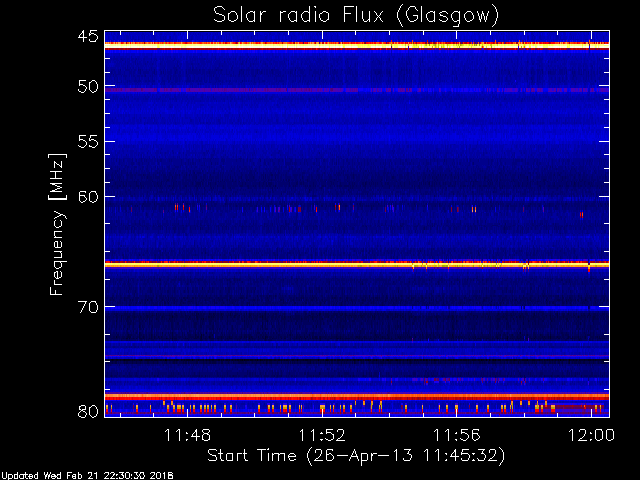Click the 45 frequency tick label
Screen dimensions: 640x480
point(88,36)
